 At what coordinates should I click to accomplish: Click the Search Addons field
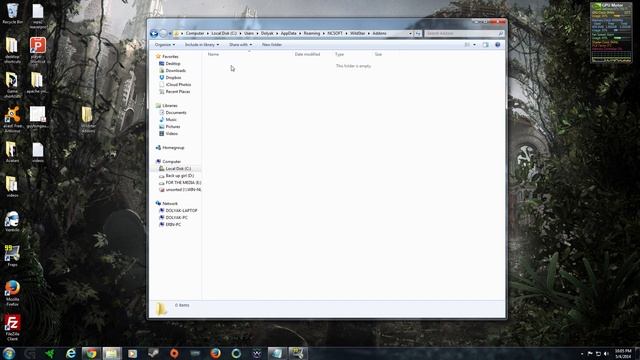point(464,33)
